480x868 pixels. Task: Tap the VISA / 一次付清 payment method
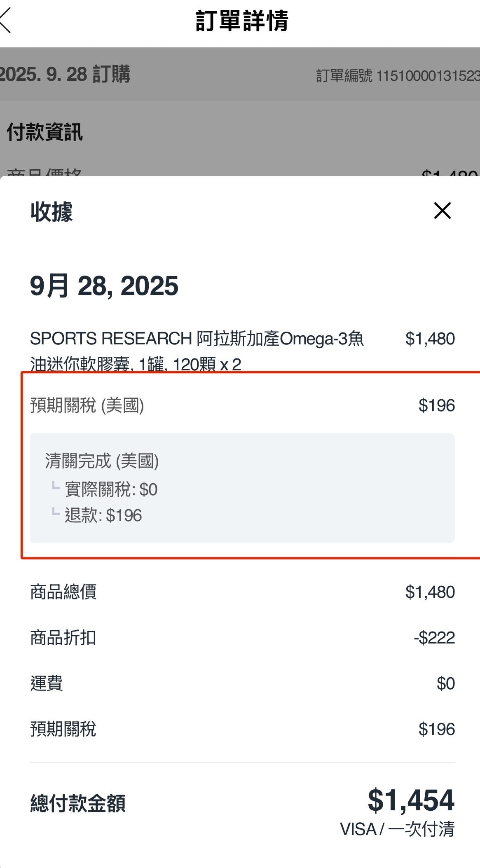point(397,829)
